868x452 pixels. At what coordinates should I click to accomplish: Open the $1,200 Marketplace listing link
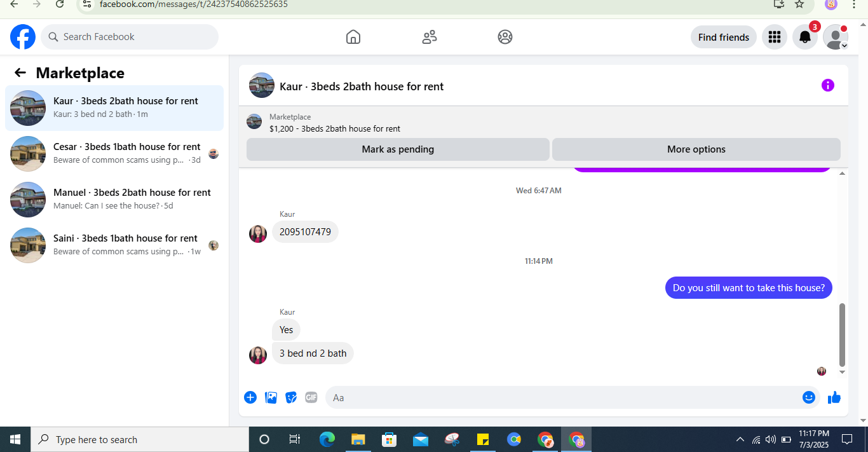[335, 128]
